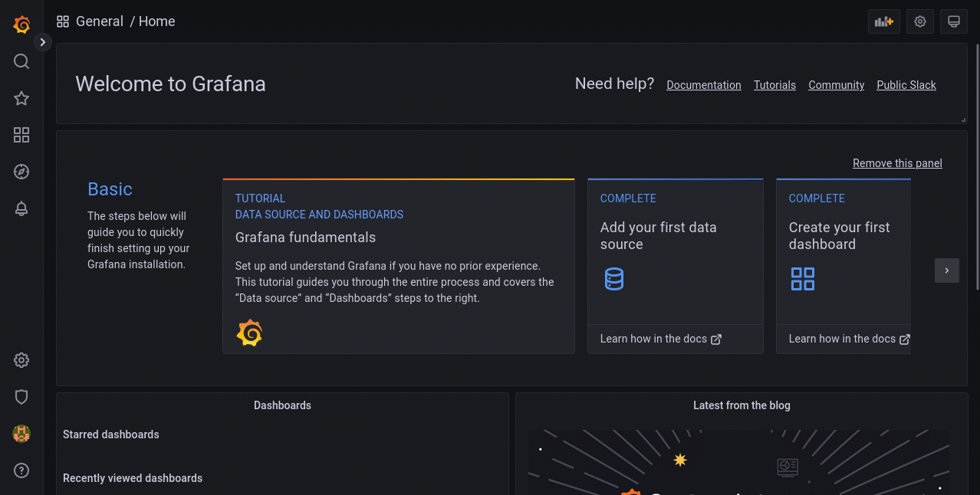This screenshot has width=980, height=495.
Task: Open Configuration gear in the sidebar
Action: 21,360
